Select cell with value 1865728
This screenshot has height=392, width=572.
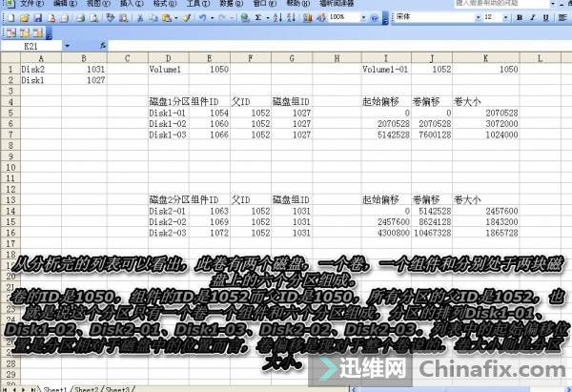(x=485, y=233)
